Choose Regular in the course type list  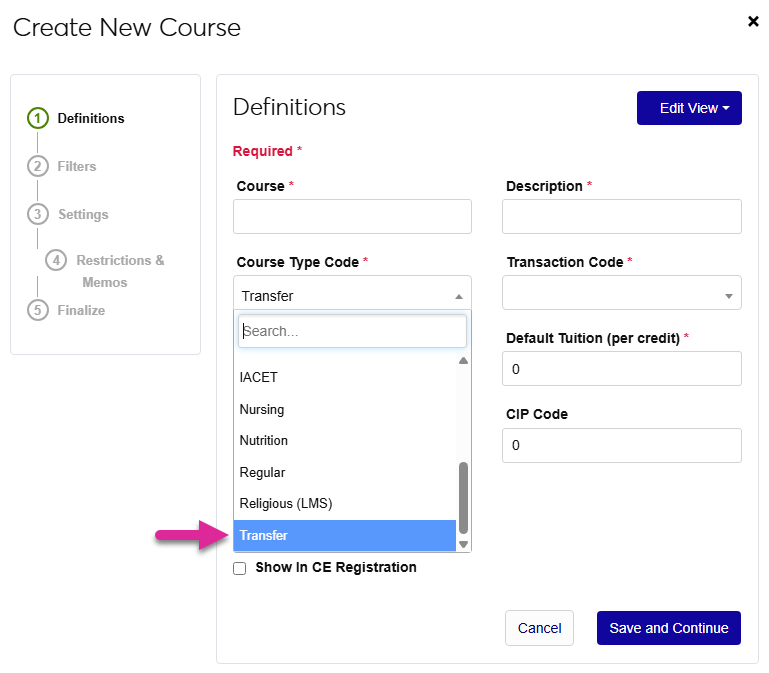262,472
